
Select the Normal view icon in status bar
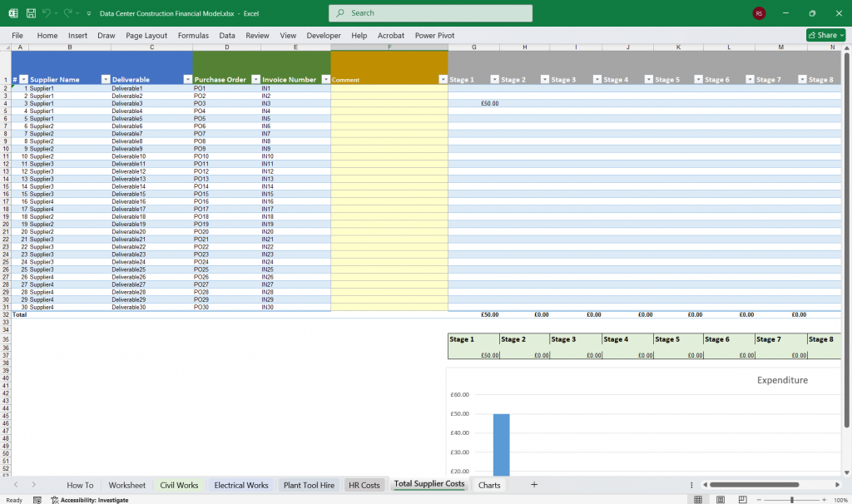click(698, 498)
